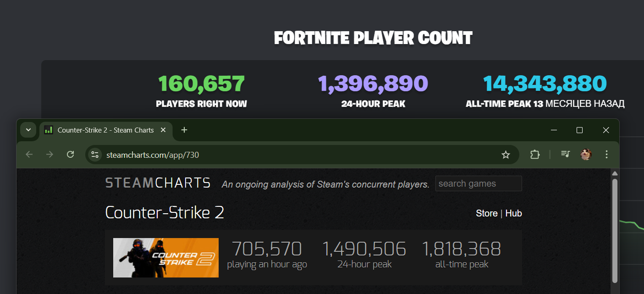
Task: Click the STEAMCHARTS logo
Action: click(158, 183)
